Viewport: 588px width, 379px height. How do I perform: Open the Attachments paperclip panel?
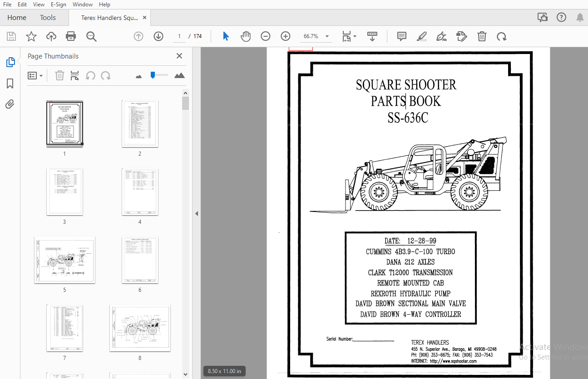coord(10,104)
